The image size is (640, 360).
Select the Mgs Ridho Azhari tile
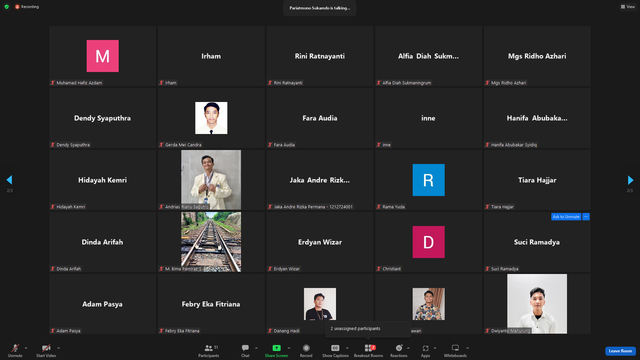coord(537,56)
